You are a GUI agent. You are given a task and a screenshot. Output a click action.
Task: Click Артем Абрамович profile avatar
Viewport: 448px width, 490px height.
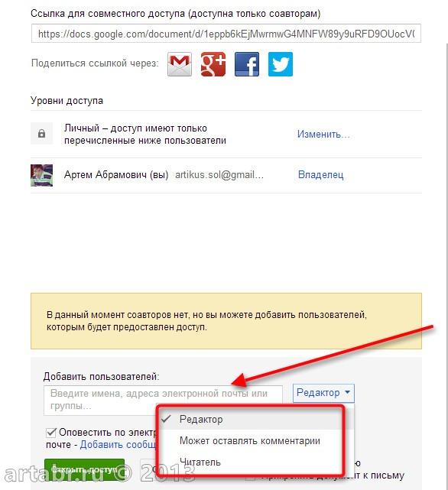41,175
